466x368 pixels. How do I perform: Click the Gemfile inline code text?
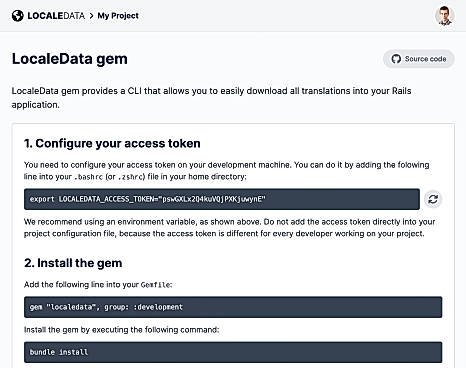point(155,285)
